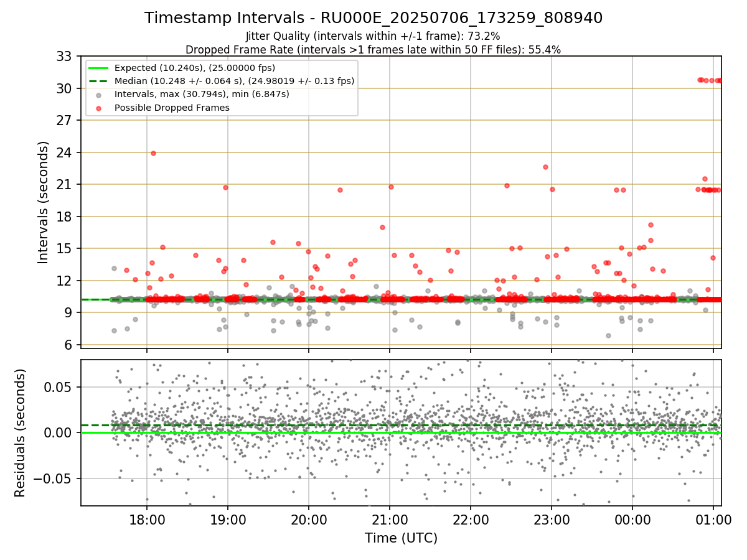Click the "Jitter Quality" 73.2% subtitle line
The height and width of the screenshot is (560, 747).
point(373,36)
